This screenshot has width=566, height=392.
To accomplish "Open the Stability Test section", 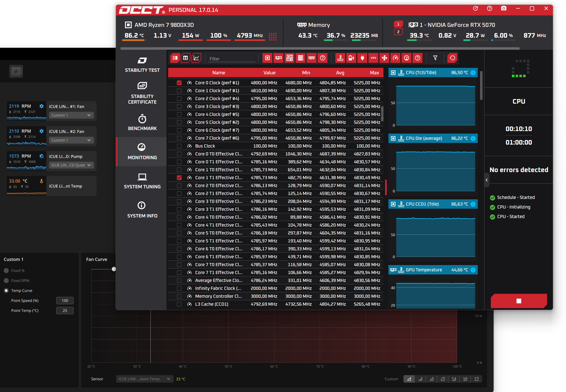I will [x=142, y=65].
